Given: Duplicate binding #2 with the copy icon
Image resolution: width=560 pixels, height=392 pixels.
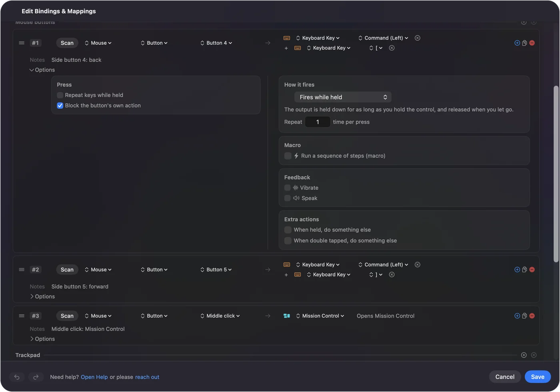Looking at the screenshot, I should pos(524,270).
